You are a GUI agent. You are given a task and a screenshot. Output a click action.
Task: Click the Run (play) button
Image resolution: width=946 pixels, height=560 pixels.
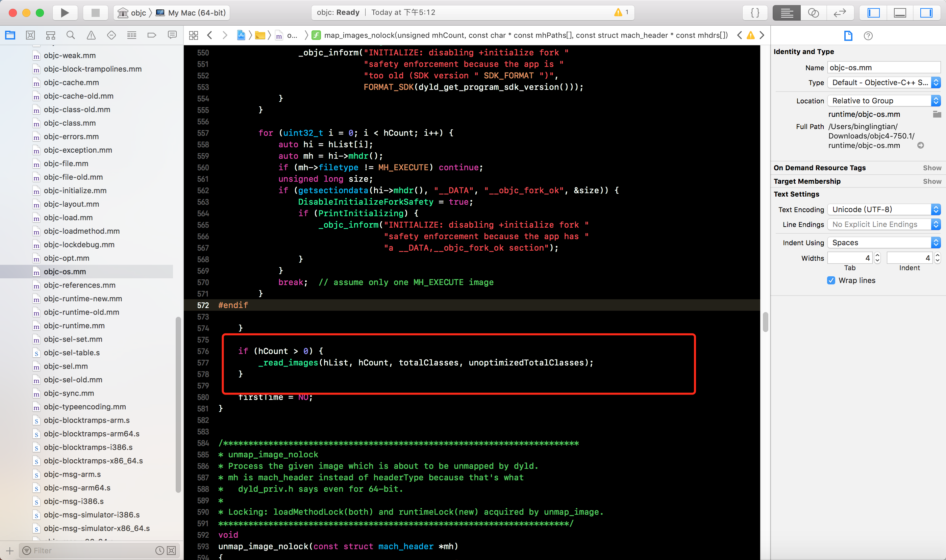(65, 13)
